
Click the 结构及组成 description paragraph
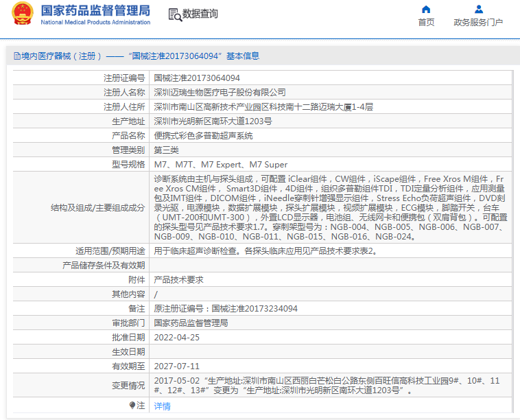[330, 208]
